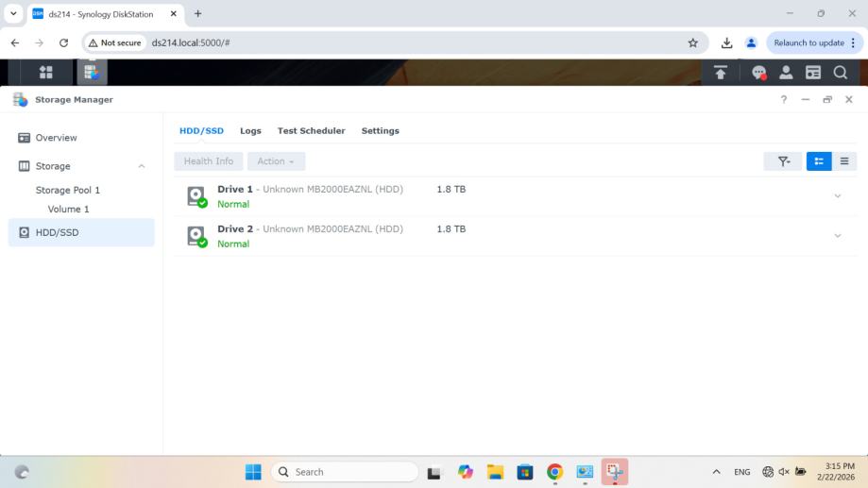868x488 pixels.
Task: Select Storage Manager icon in DSM taskbar
Action: [92, 72]
